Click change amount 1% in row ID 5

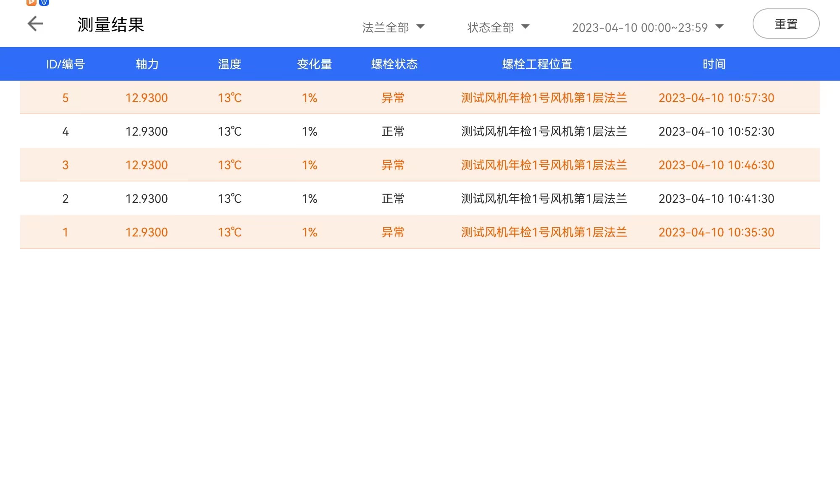[x=310, y=98]
